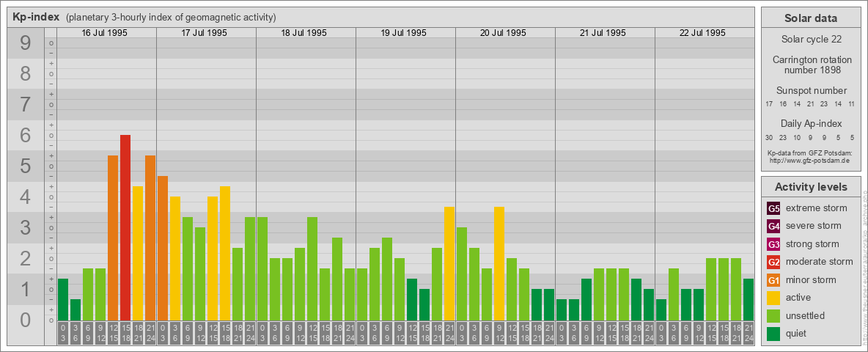868x352 pixels.
Task: Click the Kp scale number 5
Action: [26, 166]
